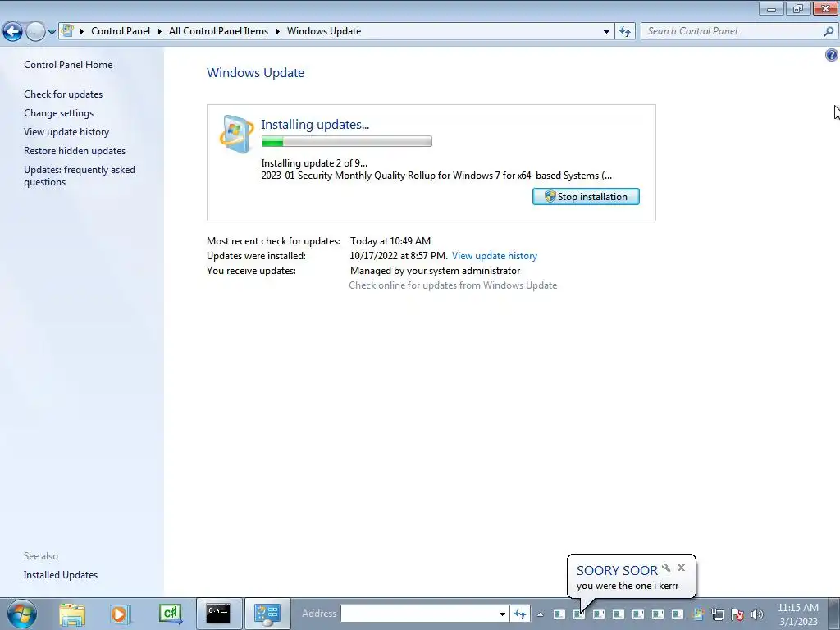Click the update installation progress bar
Image resolution: width=840 pixels, height=630 pixels.
pos(347,141)
